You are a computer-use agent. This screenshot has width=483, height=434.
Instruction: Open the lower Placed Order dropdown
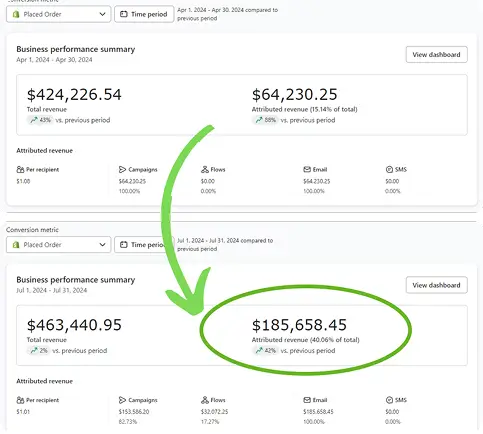coord(58,245)
